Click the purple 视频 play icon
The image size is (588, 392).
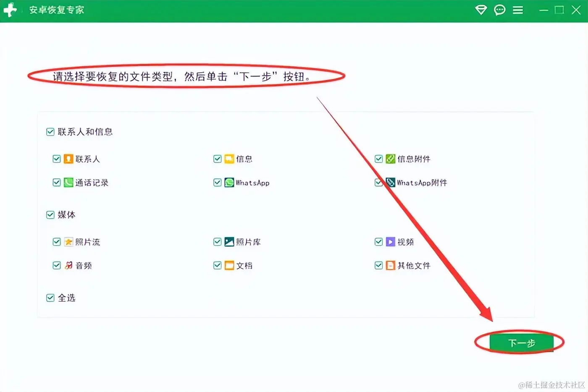[391, 242]
